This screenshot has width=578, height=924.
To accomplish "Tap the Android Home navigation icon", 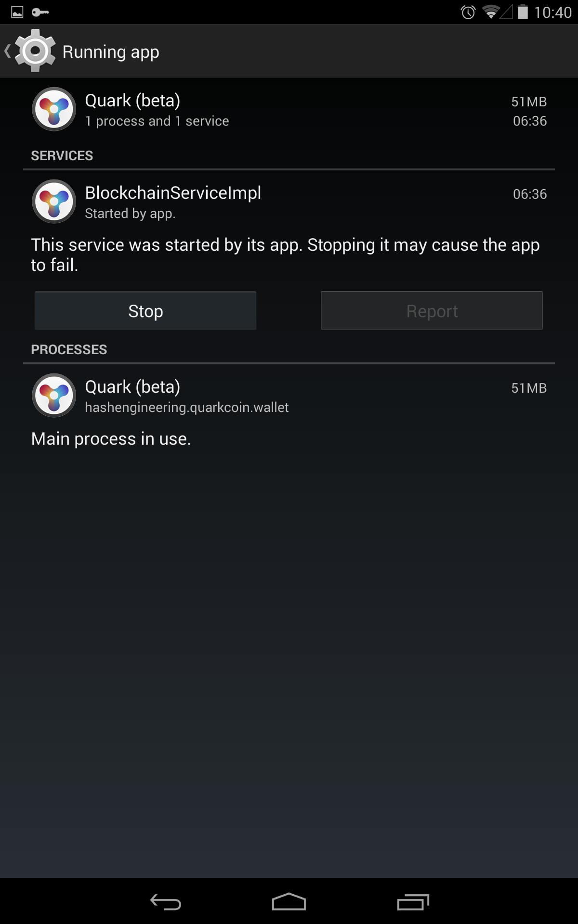I will (x=289, y=902).
